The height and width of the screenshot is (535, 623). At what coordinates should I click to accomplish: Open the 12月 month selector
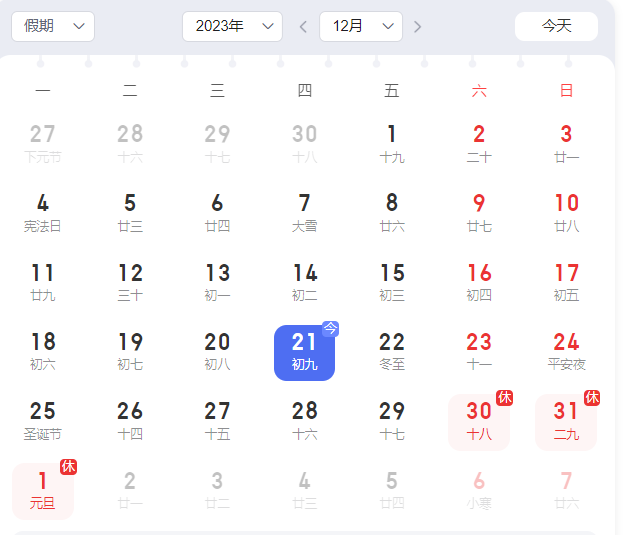pos(360,27)
